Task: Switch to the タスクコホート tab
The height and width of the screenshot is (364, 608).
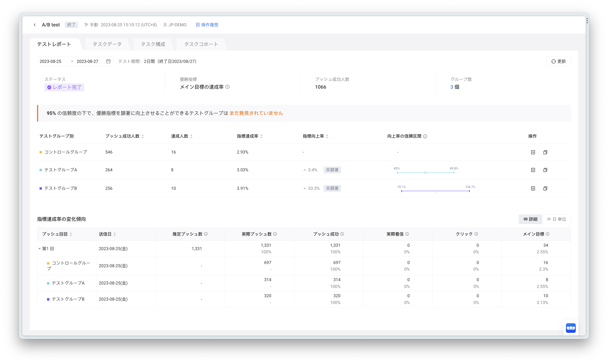Action: (201, 44)
